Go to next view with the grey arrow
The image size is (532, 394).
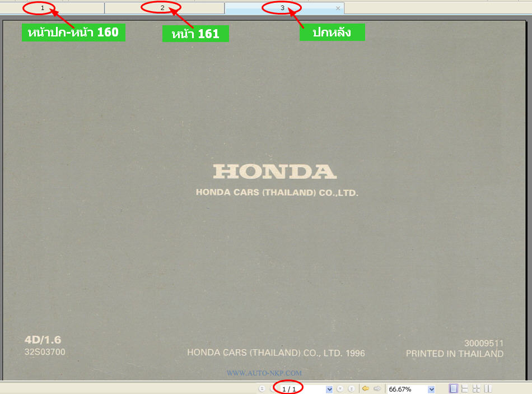(x=377, y=388)
